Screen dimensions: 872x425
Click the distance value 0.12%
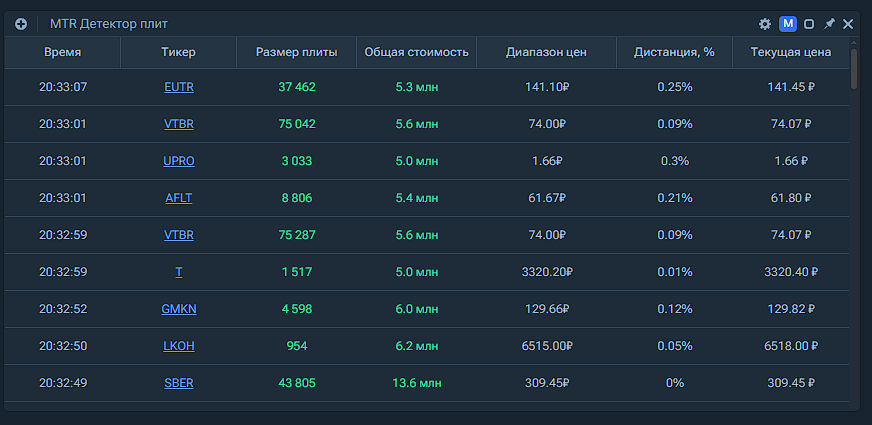(675, 309)
